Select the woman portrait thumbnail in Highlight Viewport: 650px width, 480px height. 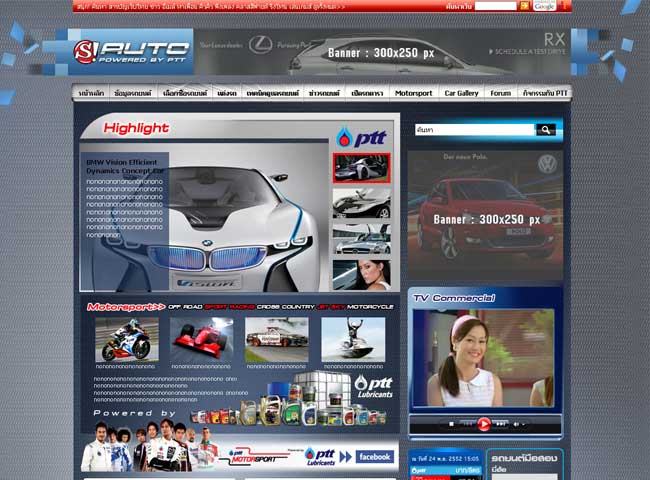point(361,273)
